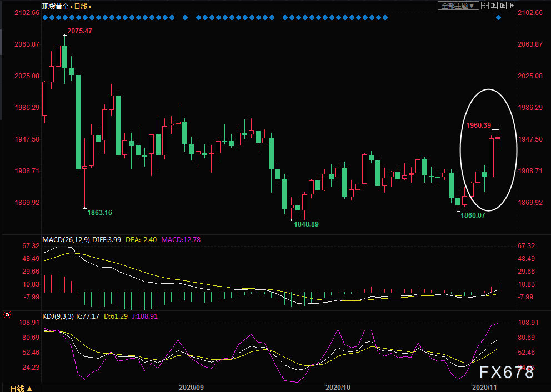Select the 1860.07 low price marker

point(473,214)
